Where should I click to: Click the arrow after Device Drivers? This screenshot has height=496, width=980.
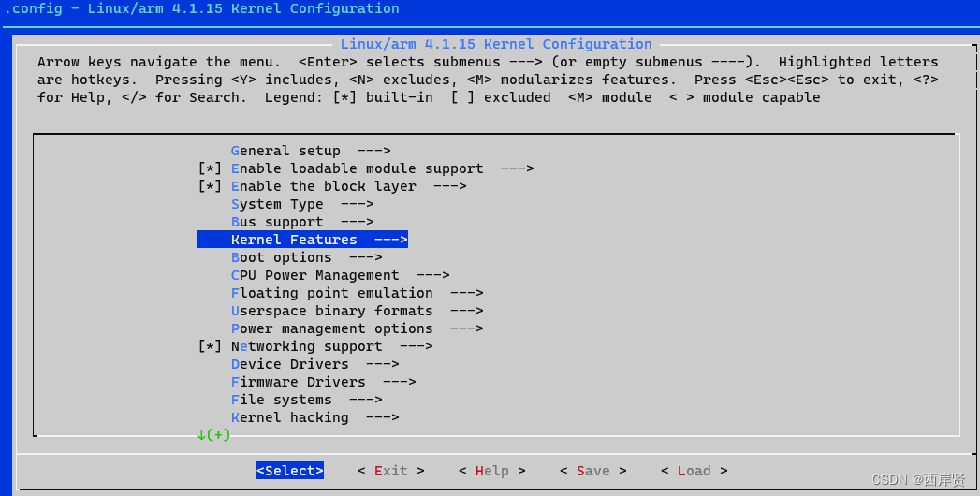[383, 364]
